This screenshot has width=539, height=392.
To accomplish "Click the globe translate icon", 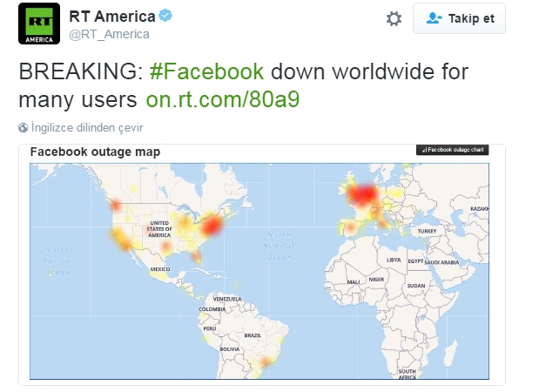I will (x=23, y=128).
